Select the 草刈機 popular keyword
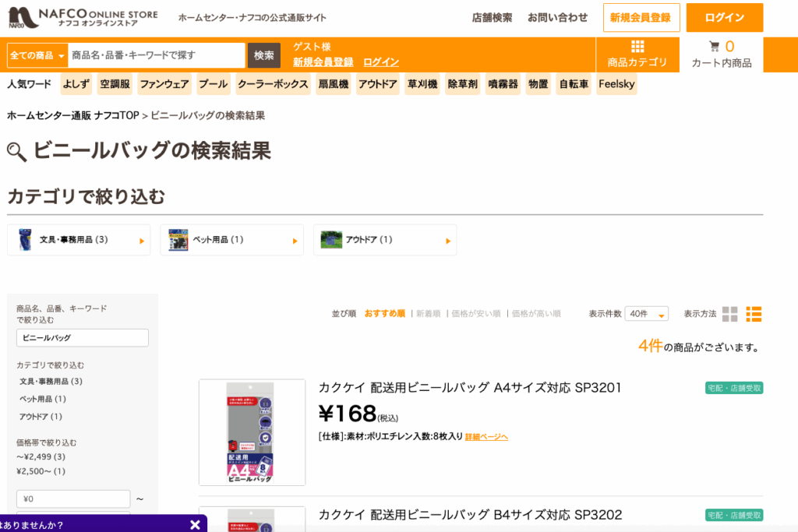The image size is (798, 532). 422,84
